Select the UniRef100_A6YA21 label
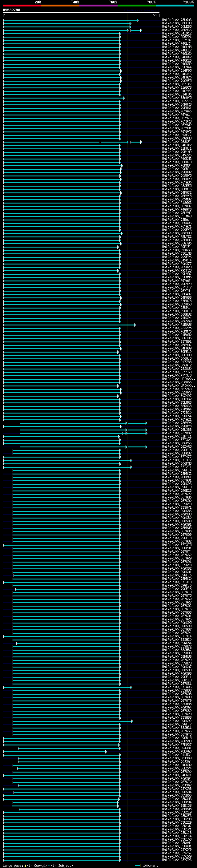This screenshot has height=868, width=197. (177, 419)
